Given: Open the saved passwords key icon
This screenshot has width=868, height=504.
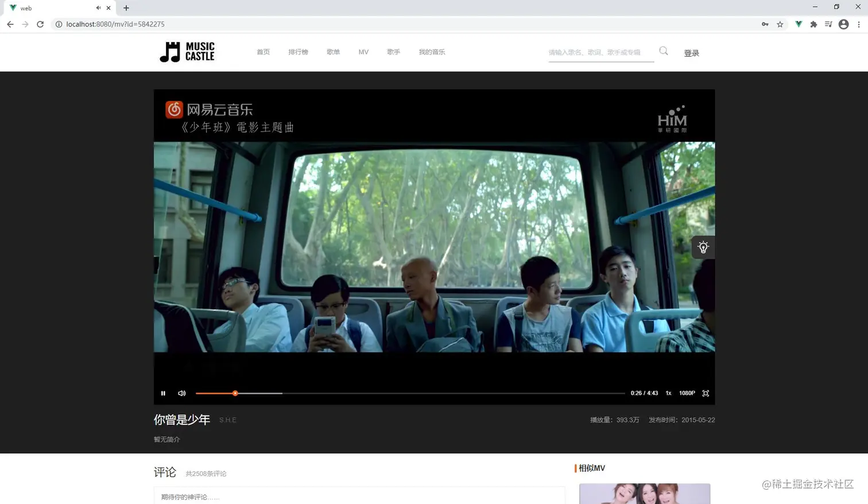Looking at the screenshot, I should tap(765, 24).
